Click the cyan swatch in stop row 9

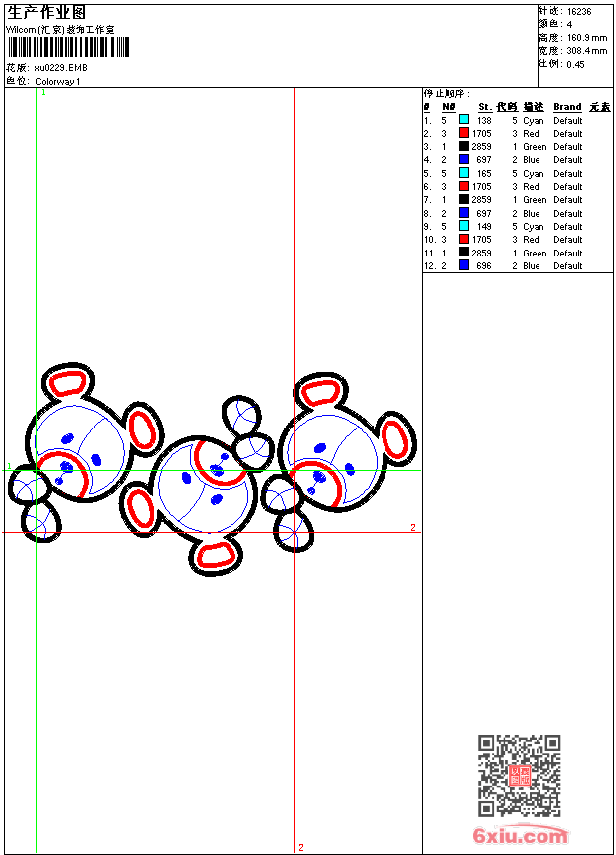pos(463,226)
